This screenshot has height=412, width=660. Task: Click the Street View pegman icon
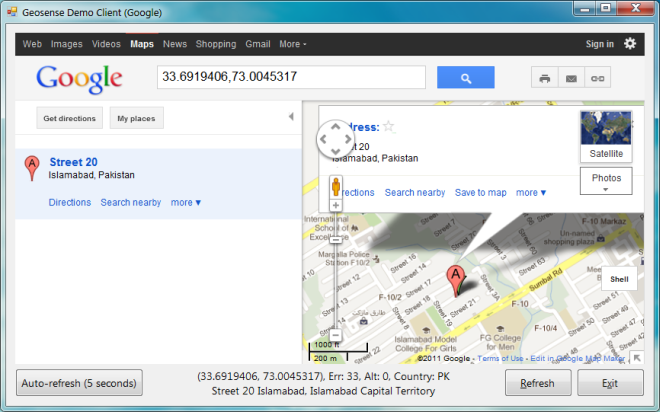pyautogui.click(x=335, y=187)
